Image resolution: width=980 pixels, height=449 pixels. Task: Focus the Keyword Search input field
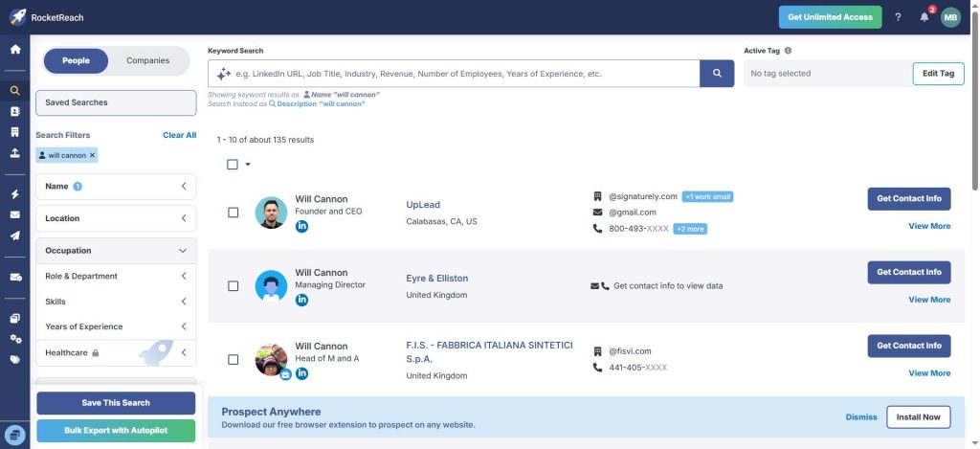[454, 73]
